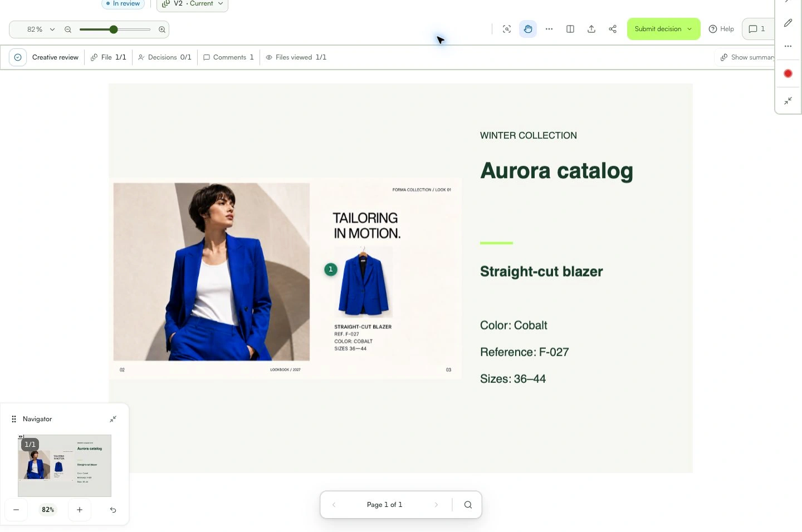802x532 pixels.
Task: Click the share icon
Action: point(613,29)
